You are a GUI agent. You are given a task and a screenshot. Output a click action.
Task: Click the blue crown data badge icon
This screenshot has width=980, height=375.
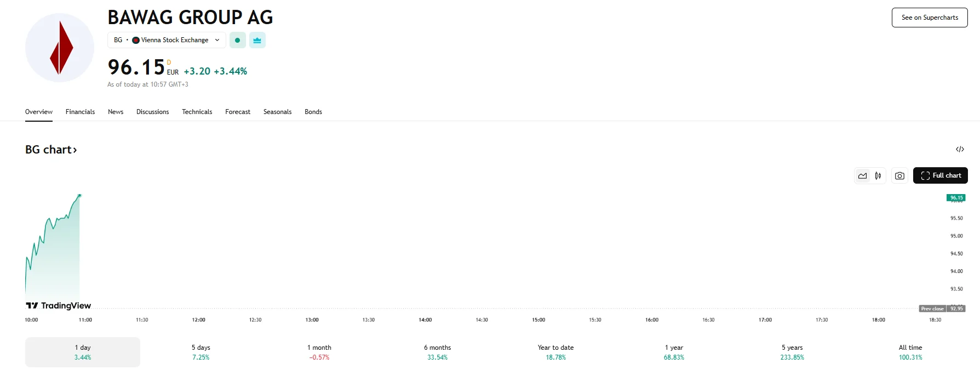pyautogui.click(x=257, y=40)
